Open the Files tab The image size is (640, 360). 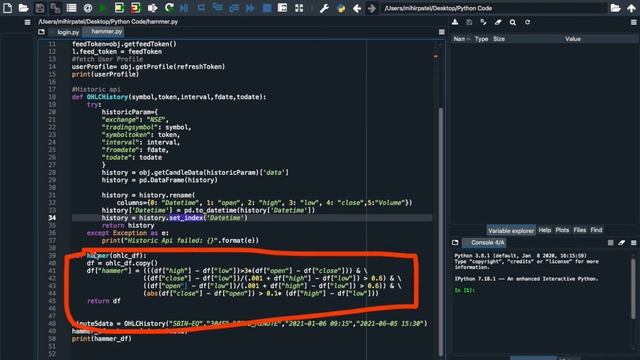click(x=580, y=230)
